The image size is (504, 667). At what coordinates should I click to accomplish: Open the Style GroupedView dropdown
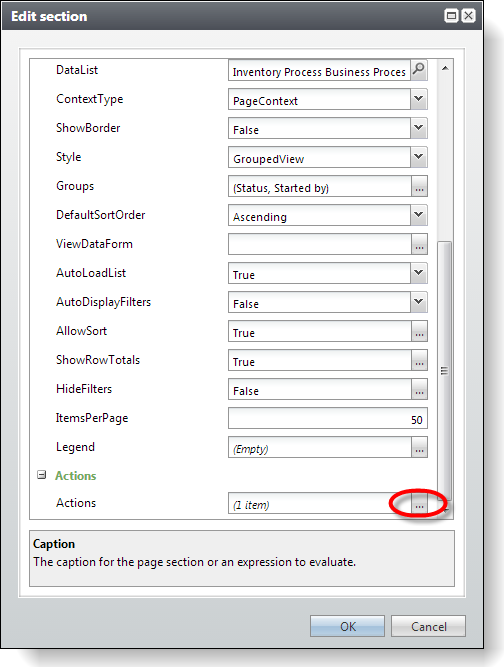point(419,157)
